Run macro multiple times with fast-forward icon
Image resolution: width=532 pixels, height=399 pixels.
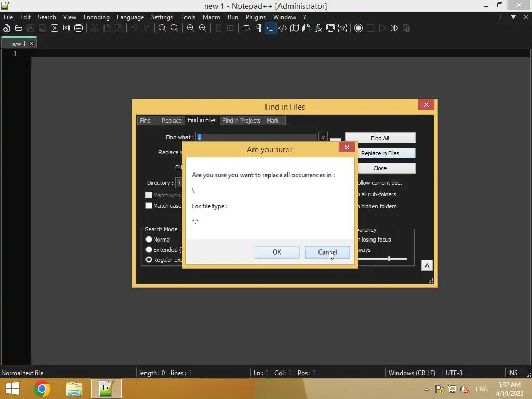(394, 28)
